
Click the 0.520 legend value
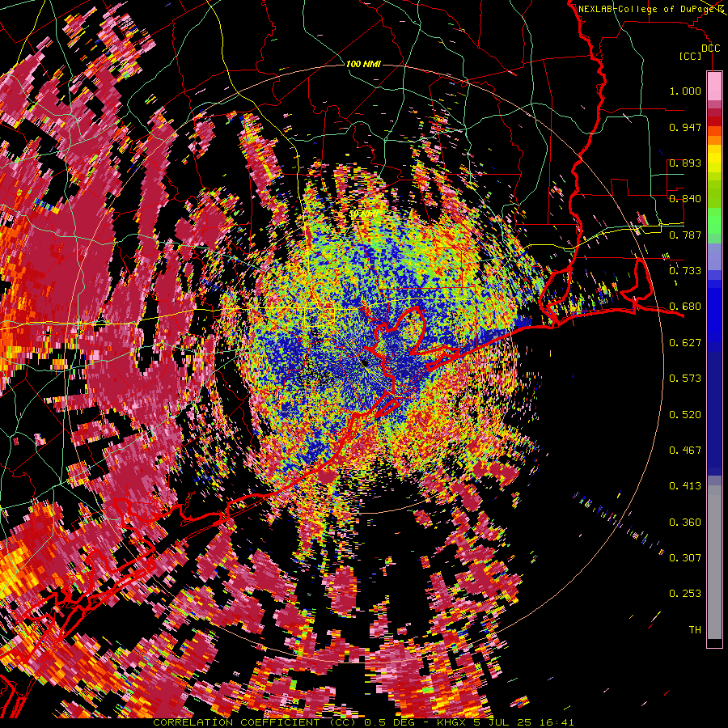(685, 415)
